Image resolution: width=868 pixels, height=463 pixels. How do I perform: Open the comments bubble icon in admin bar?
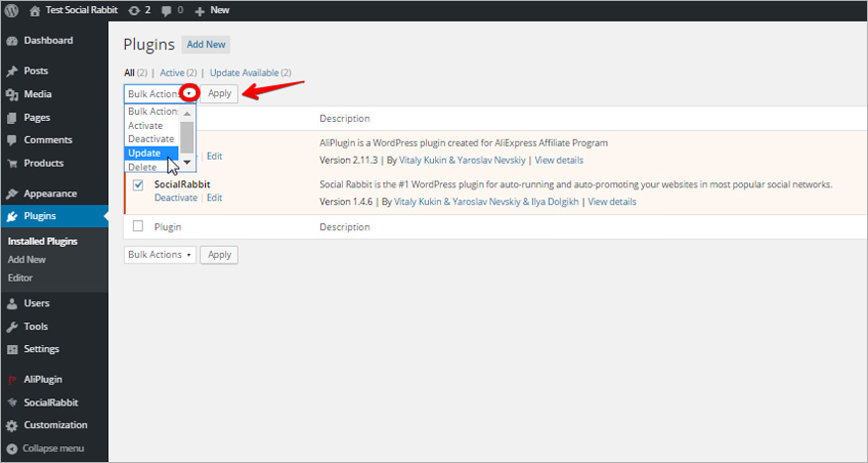coord(166,11)
